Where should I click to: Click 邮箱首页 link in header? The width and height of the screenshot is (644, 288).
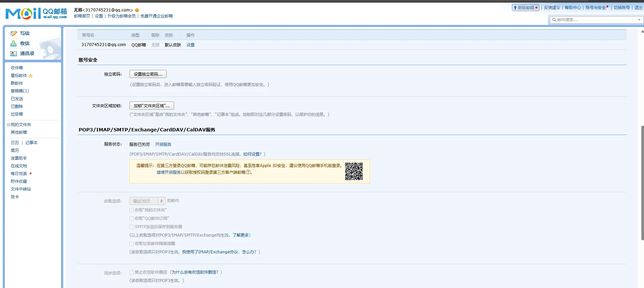(x=82, y=16)
